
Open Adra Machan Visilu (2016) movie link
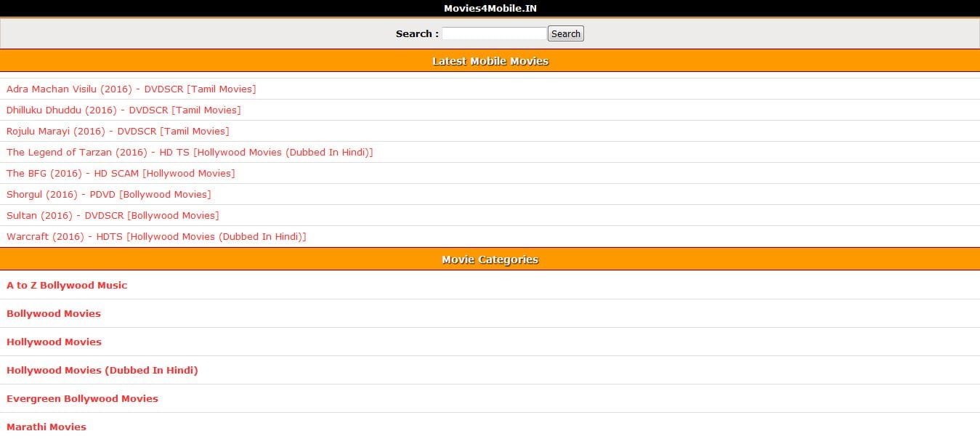click(x=131, y=89)
